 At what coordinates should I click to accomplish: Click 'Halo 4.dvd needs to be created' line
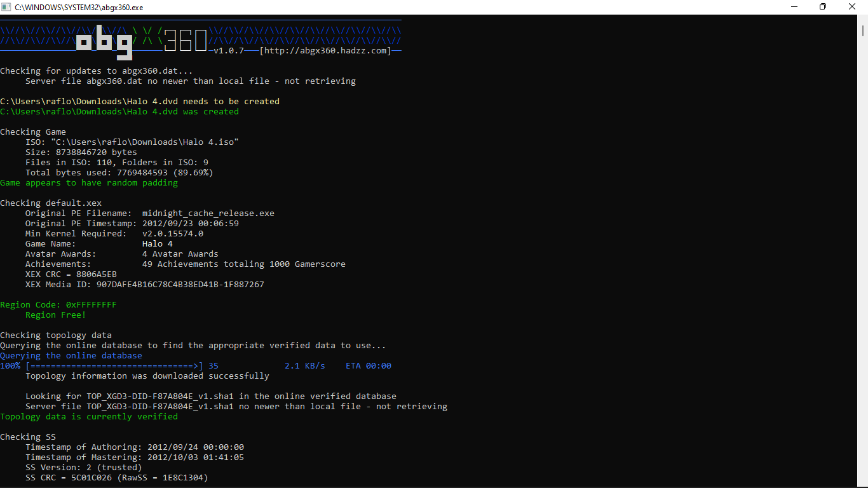(x=140, y=102)
